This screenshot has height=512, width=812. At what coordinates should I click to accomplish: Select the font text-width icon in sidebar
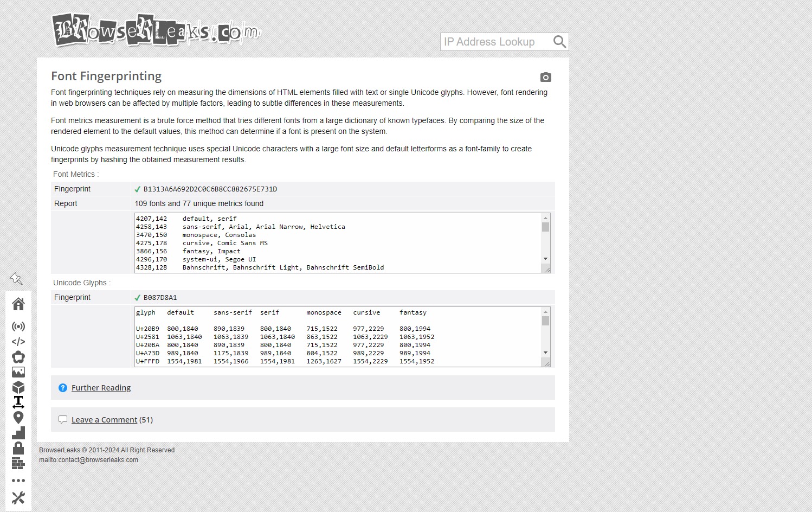pos(18,402)
